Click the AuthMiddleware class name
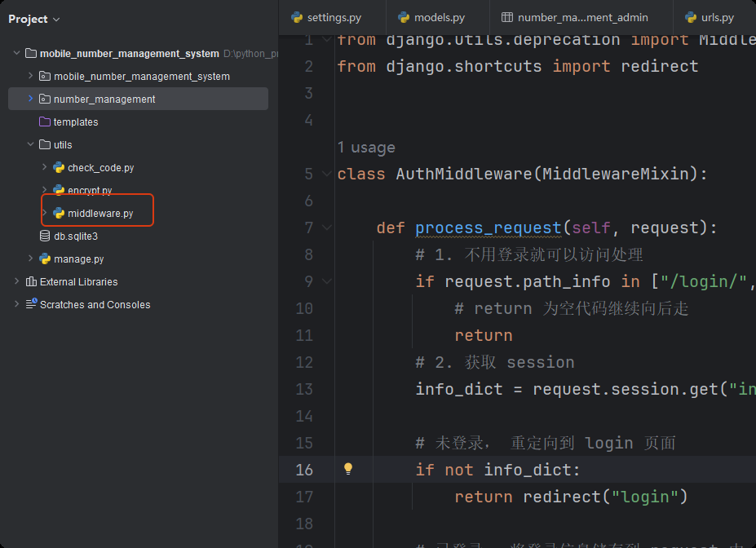Screen dimensions: 756x548 tap(464, 174)
